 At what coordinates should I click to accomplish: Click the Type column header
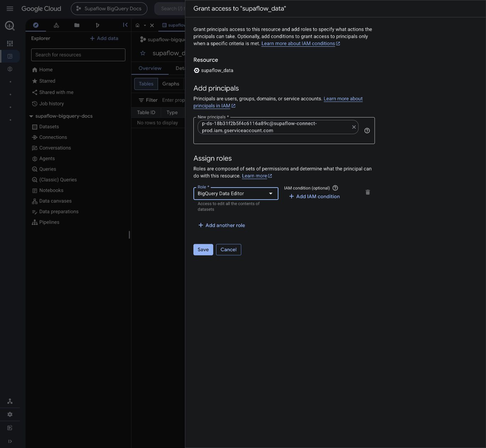pos(172,113)
